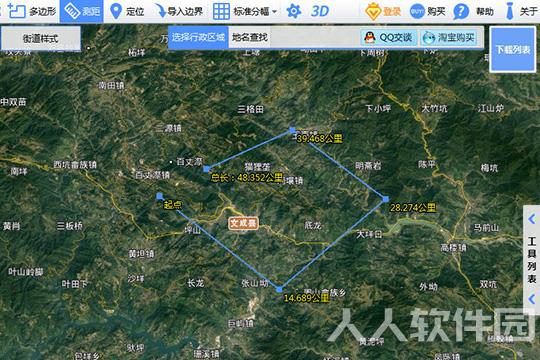This screenshot has height=360, width=540.
Task: Open the 街道样式 street style selector
Action: (x=41, y=38)
